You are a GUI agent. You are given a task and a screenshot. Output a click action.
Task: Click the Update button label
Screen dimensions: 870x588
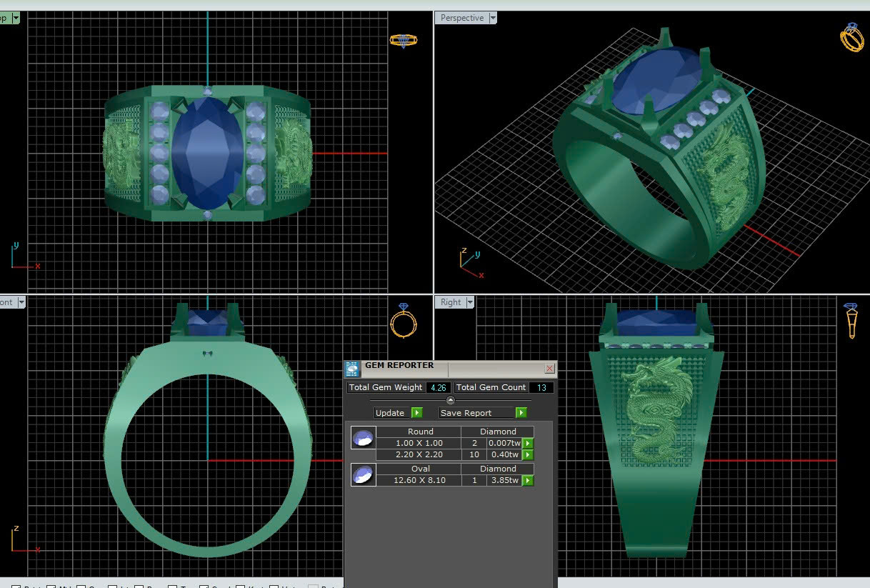390,413
